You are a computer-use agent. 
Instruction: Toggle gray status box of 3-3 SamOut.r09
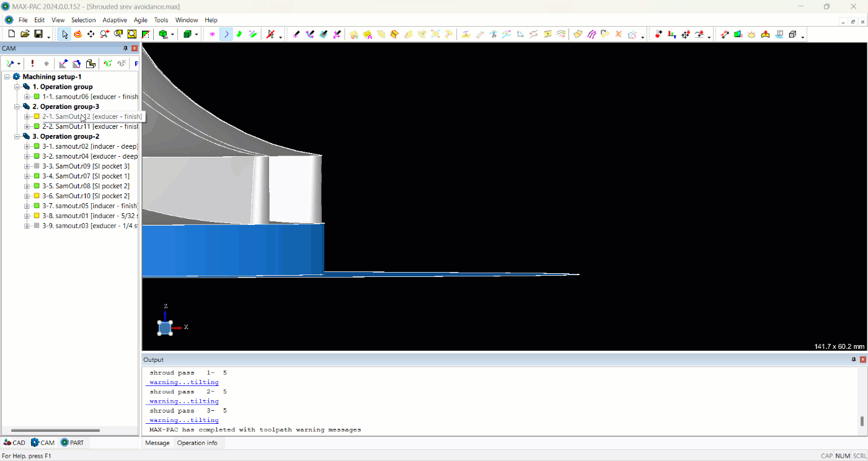[37, 166]
